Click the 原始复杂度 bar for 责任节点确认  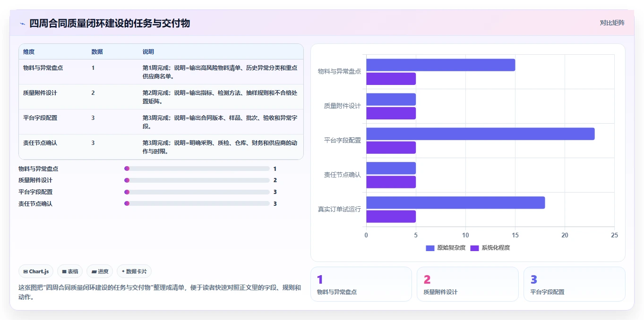[391, 168]
